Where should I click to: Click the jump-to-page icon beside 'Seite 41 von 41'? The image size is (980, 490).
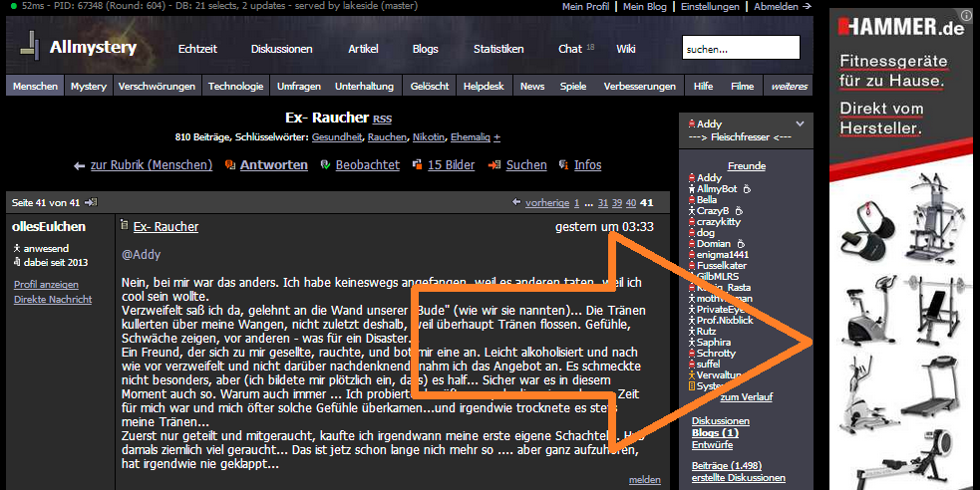91,203
